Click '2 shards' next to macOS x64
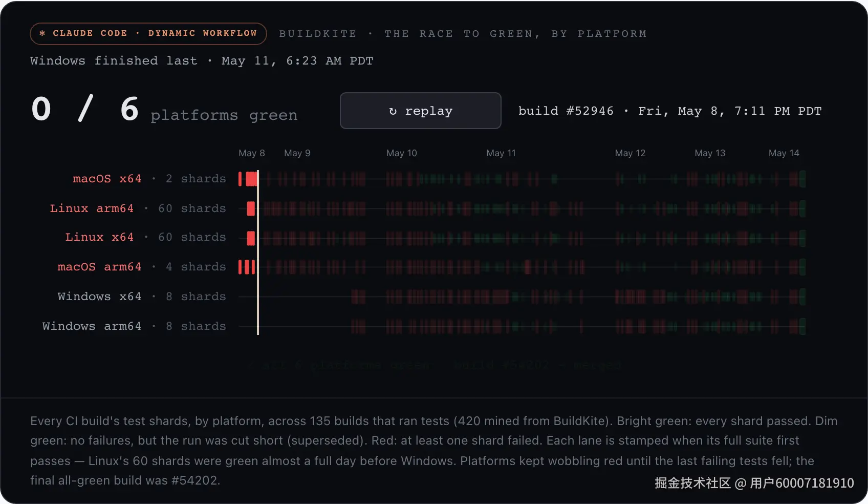This screenshot has height=504, width=868. (x=196, y=179)
